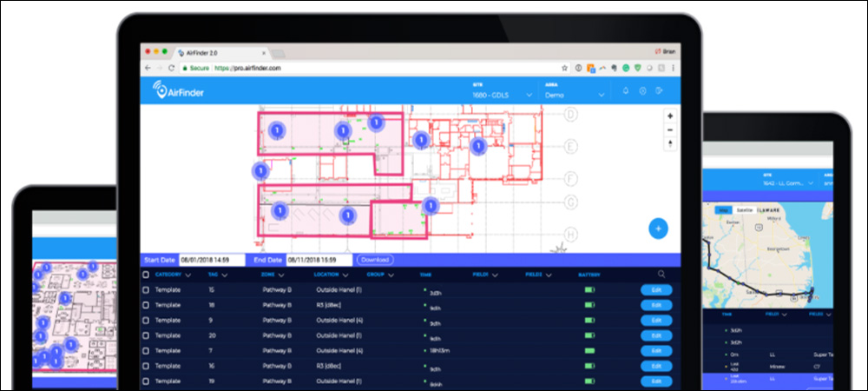Click Edit for the tag 20 row
The height and width of the screenshot is (391, 868).
[656, 335]
